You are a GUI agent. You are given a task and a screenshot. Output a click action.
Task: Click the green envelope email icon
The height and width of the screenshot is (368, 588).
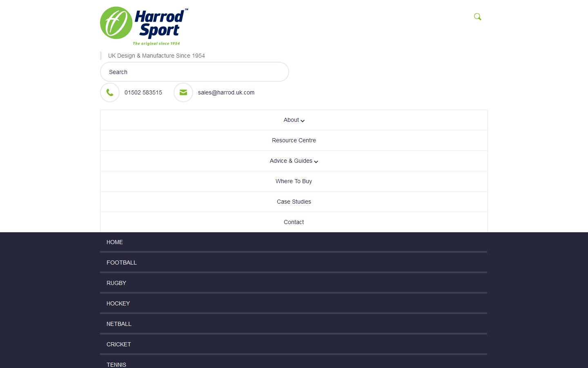tap(183, 92)
